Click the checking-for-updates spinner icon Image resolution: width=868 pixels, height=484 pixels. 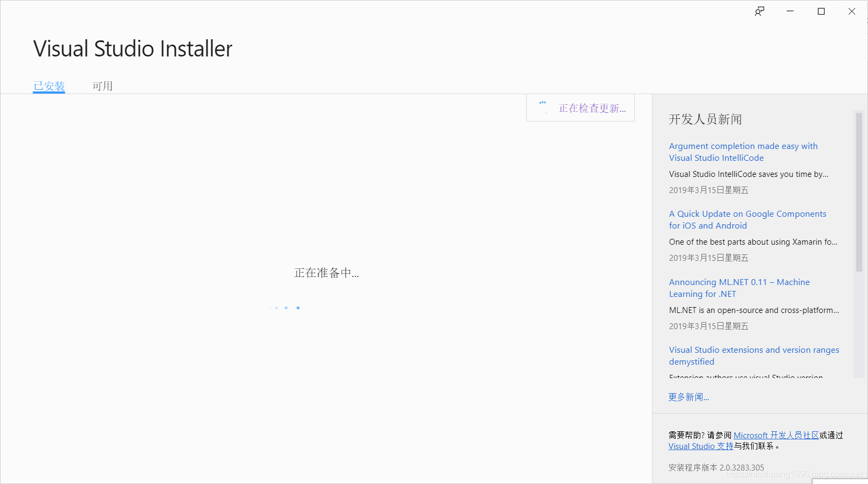(x=542, y=105)
